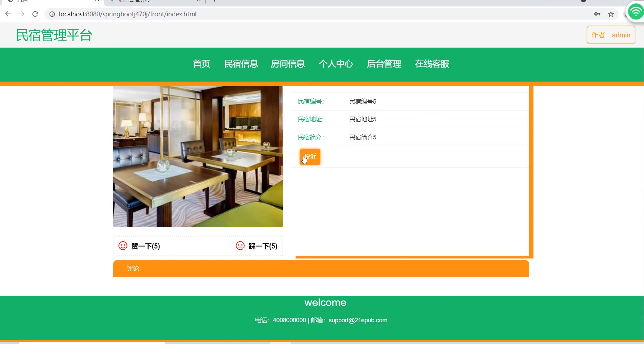The height and width of the screenshot is (344, 644).
Task: Click the green WiFi floating icon
Action: coord(636,12)
